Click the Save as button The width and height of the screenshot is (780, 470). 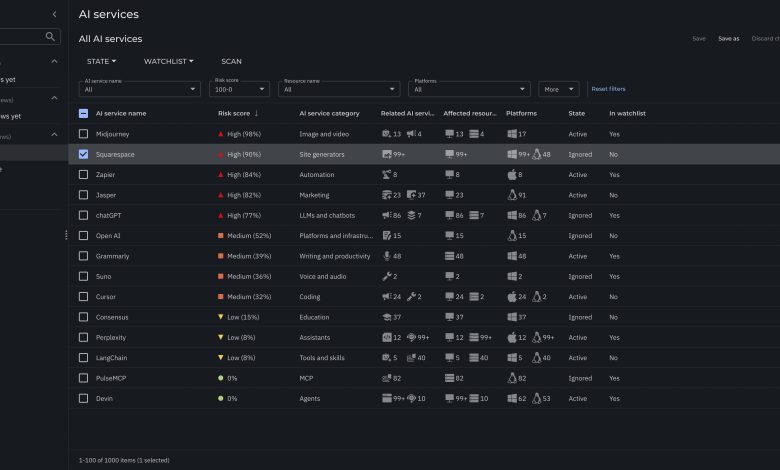[729, 39]
